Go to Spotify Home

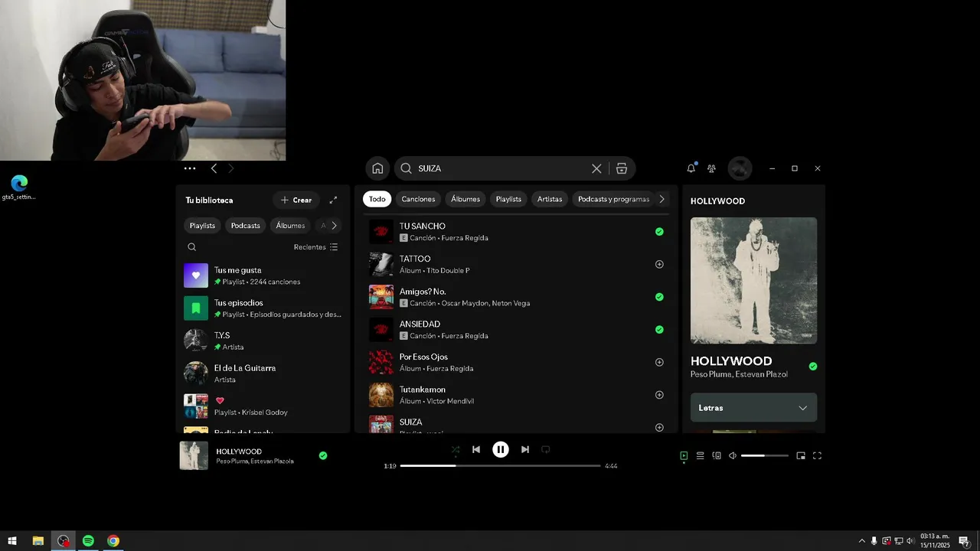(x=377, y=168)
